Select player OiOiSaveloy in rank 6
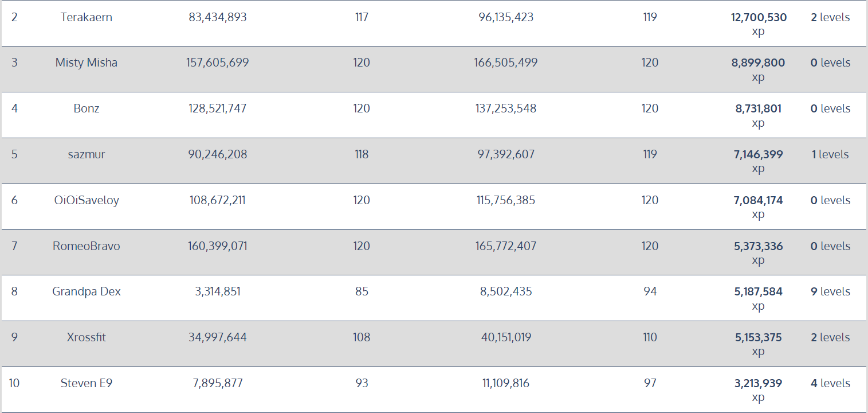The height and width of the screenshot is (413, 868). (87, 200)
